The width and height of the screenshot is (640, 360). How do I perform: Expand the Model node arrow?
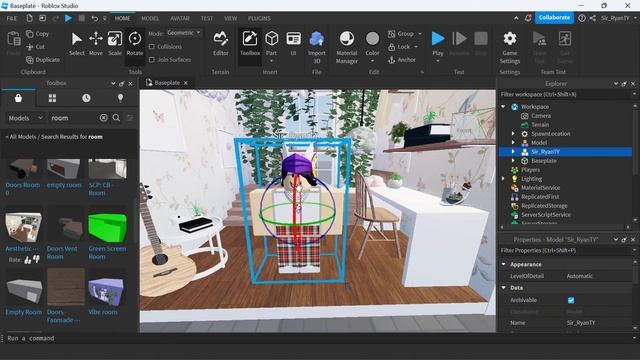[x=513, y=142]
